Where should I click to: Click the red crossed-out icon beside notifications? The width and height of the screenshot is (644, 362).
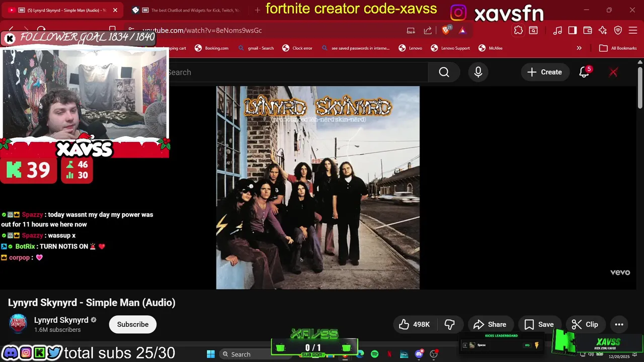point(613,72)
